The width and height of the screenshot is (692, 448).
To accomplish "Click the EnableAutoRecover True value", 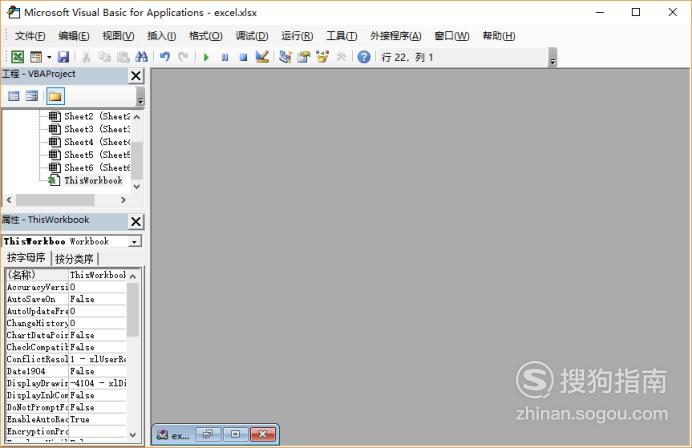I will [x=98, y=419].
